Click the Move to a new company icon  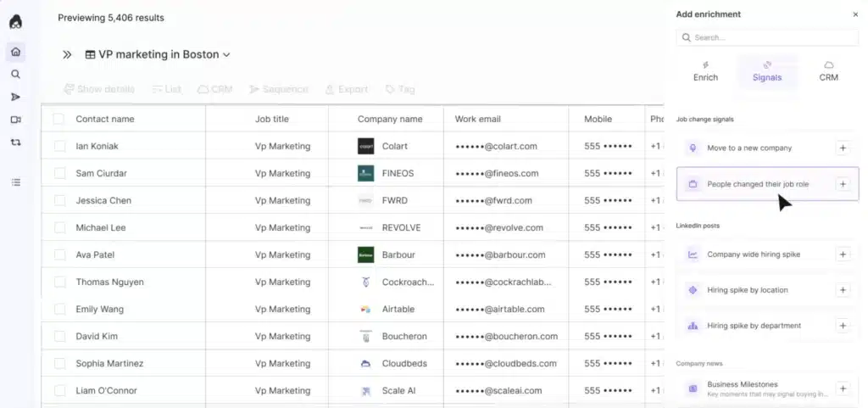(x=693, y=148)
